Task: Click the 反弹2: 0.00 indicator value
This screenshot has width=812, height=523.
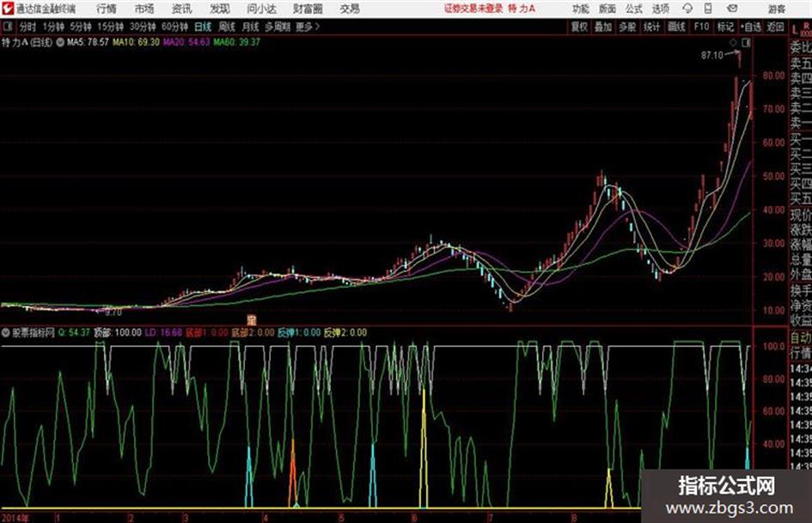Action: point(345,332)
